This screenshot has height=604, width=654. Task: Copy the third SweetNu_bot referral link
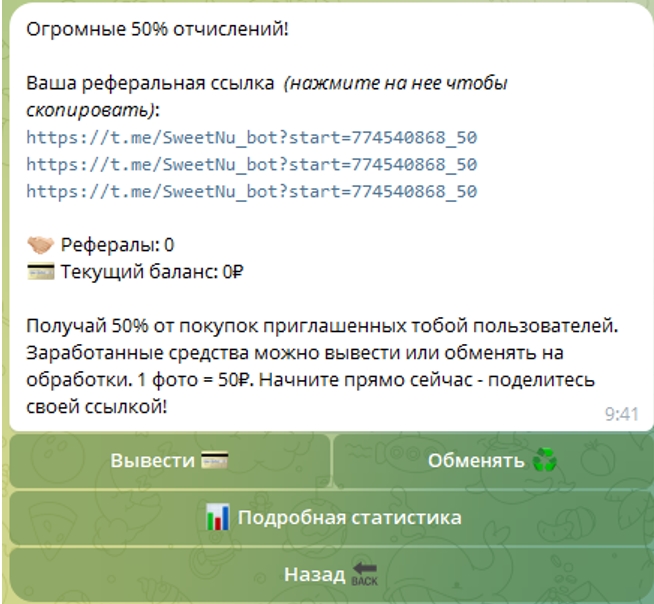pyautogui.click(x=252, y=192)
